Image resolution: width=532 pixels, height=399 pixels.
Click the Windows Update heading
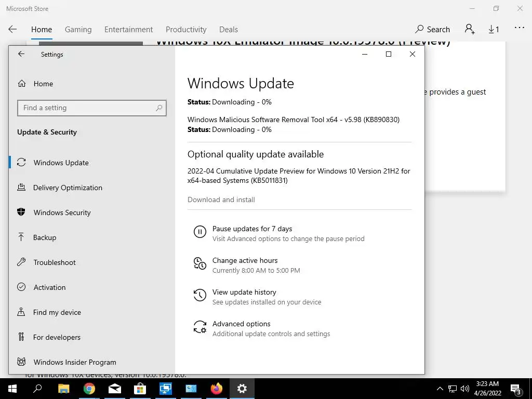coord(241,84)
